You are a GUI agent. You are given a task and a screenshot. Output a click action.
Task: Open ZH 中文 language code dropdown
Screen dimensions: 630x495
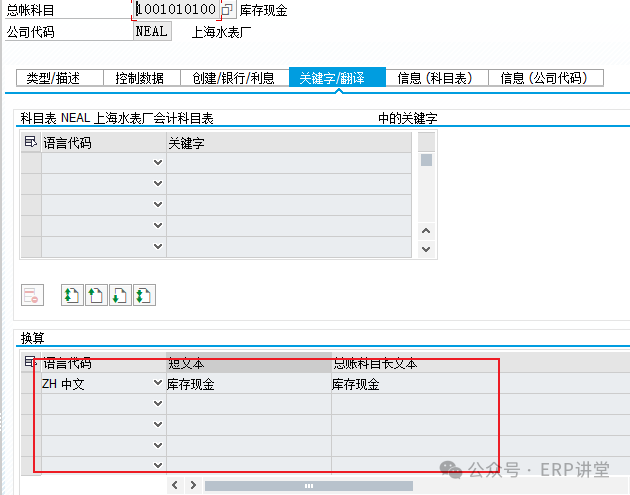pyautogui.click(x=157, y=383)
